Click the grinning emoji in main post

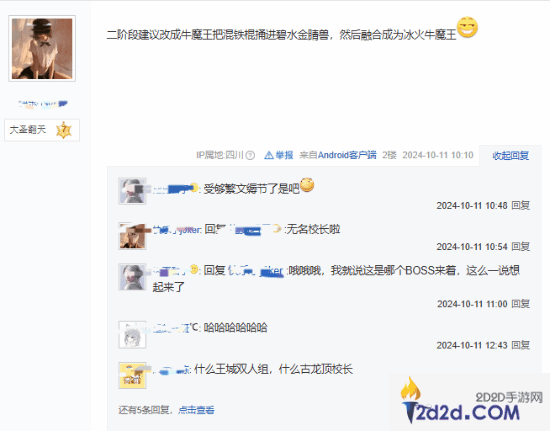(468, 27)
